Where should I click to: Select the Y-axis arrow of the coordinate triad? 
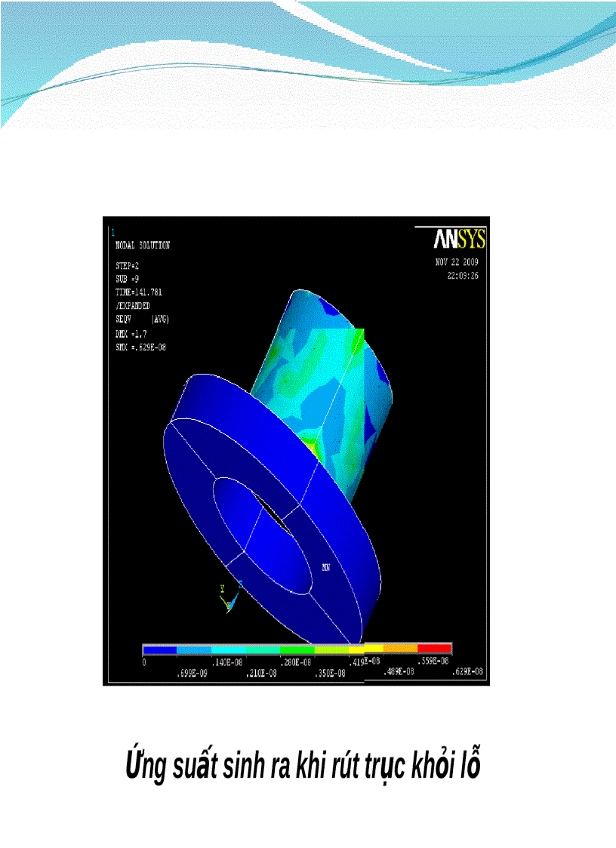click(x=223, y=587)
